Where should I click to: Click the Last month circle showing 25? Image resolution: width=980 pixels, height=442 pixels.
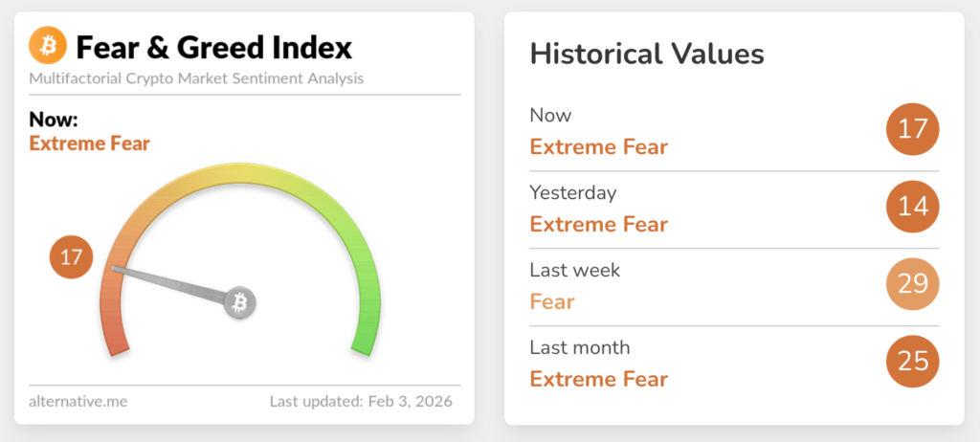pos(912,362)
